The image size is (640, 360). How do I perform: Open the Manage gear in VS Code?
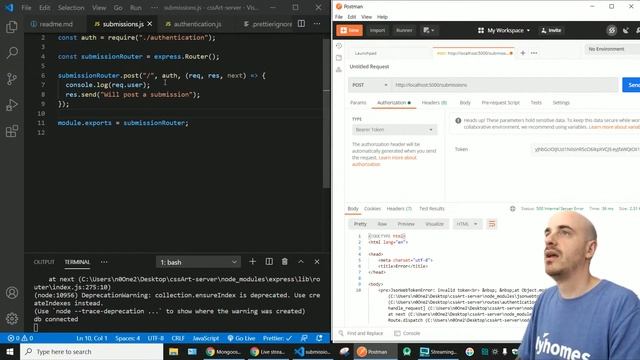[x=12, y=318]
